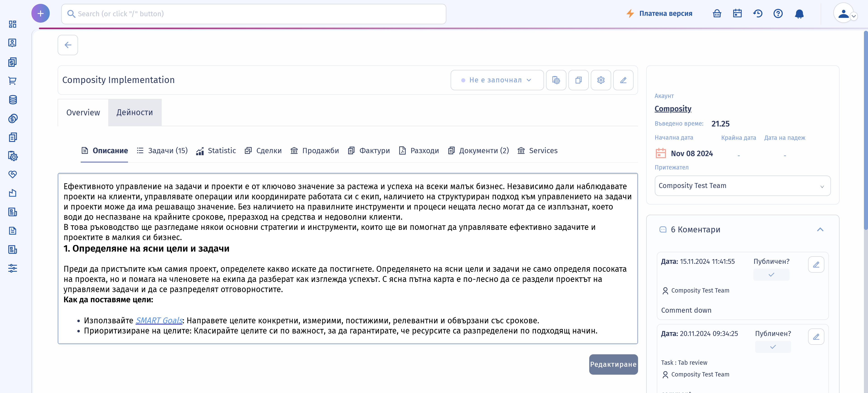Open the coins icon in sidebar

coord(12,118)
